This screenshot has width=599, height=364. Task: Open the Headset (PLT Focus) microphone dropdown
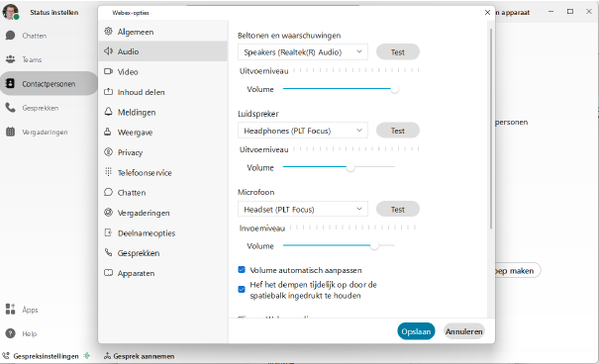[303, 209]
